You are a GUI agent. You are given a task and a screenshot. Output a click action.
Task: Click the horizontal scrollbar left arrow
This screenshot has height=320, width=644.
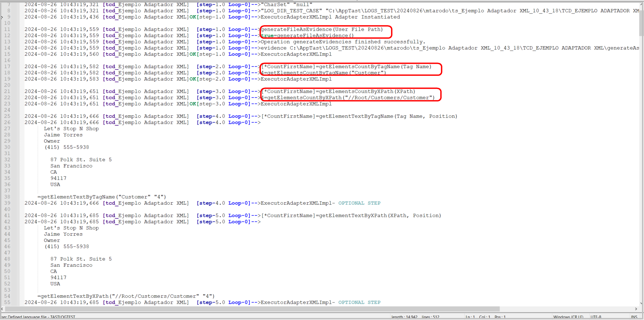click(x=2, y=309)
